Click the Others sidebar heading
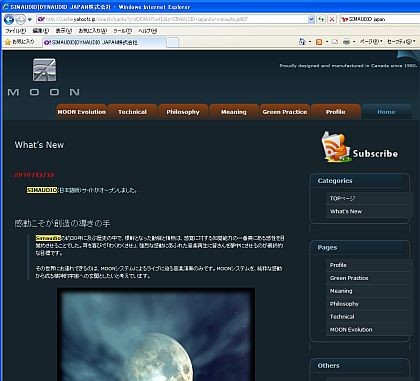Image resolution: width=420 pixels, height=381 pixels. coord(329,366)
